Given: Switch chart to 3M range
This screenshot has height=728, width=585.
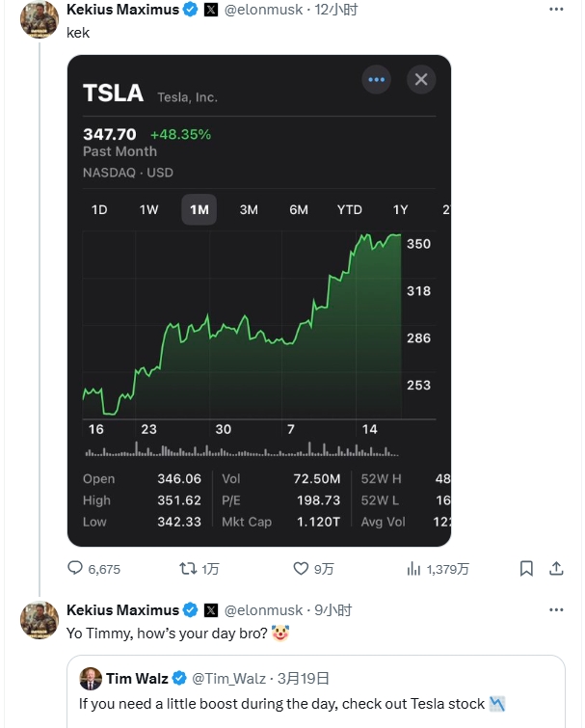Looking at the screenshot, I should 249,209.
